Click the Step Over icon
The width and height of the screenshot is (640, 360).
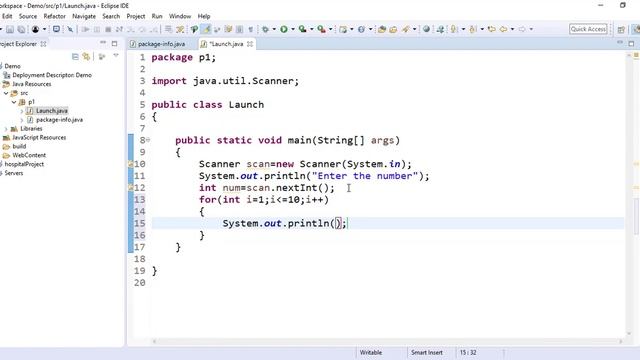pos(142,29)
